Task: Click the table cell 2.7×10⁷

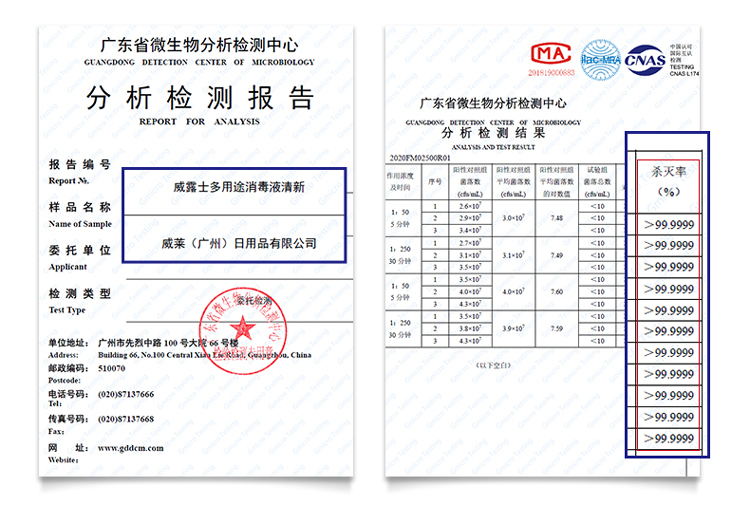Action: click(470, 243)
